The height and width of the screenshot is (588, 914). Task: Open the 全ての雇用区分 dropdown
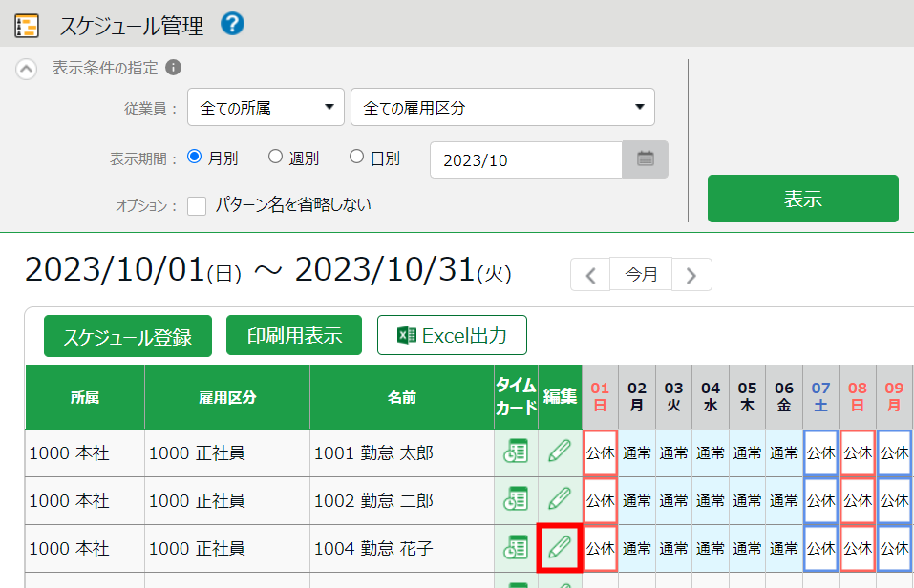coord(502,108)
